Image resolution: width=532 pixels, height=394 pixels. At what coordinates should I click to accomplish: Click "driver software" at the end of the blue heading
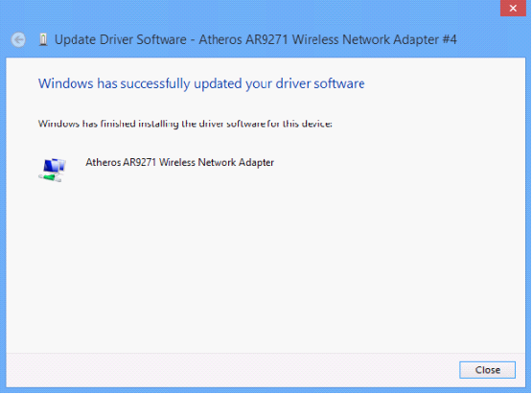(x=320, y=83)
